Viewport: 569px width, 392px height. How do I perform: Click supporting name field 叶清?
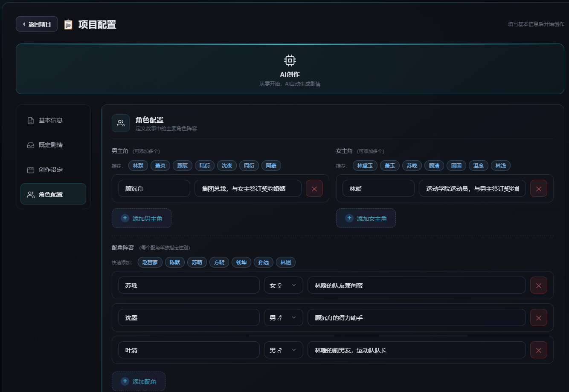[x=189, y=350]
